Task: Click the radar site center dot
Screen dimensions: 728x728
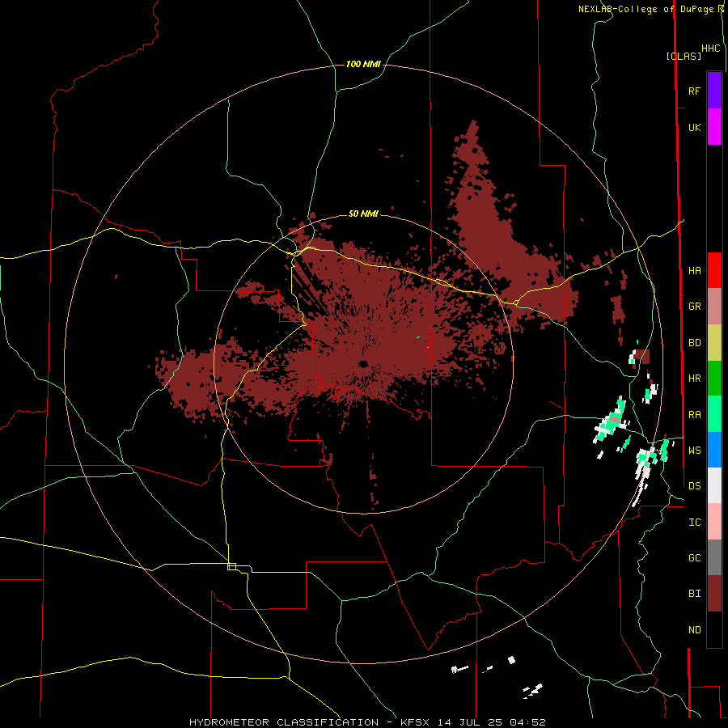Action: pos(363,364)
